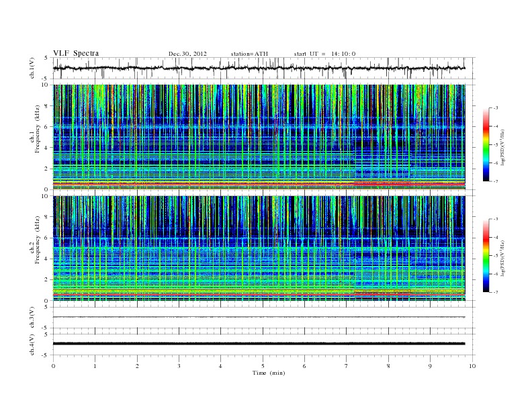Click time axis tick label '0'
Image resolution: width=532 pixels, height=411 pixels.
[x=53, y=366]
